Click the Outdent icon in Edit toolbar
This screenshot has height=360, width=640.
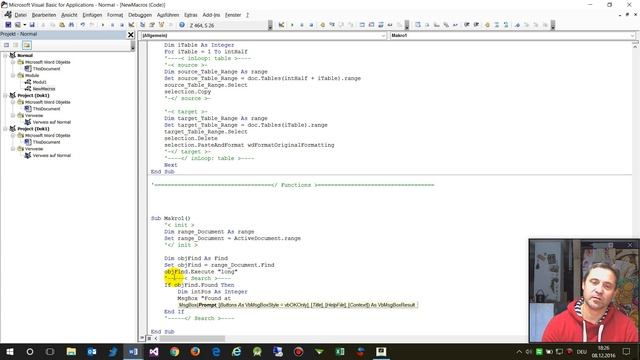(x=476, y=25)
